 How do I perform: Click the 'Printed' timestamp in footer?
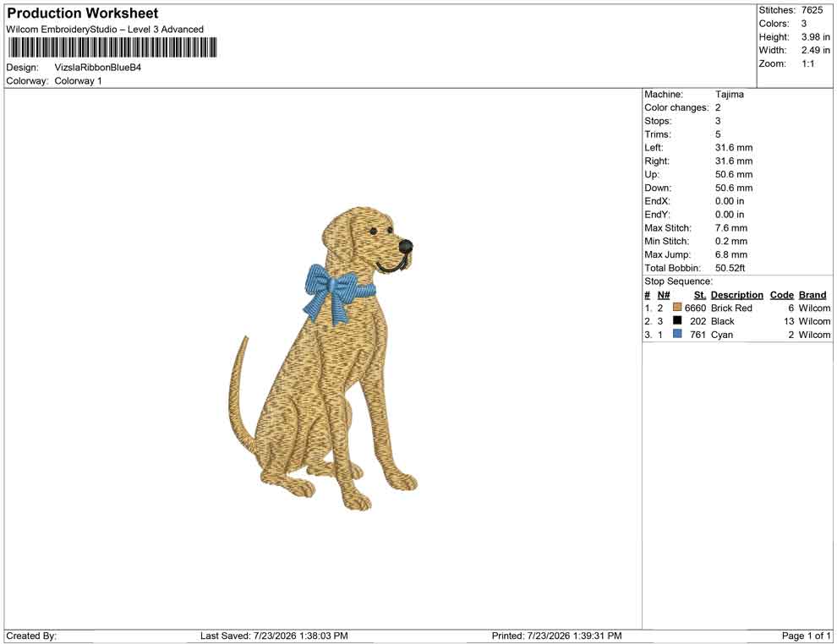tap(557, 636)
